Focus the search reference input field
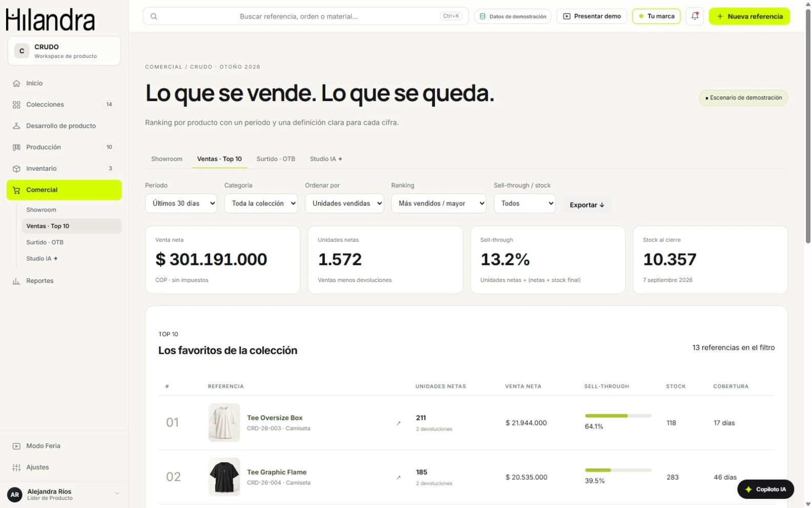812x508 pixels. pos(306,16)
